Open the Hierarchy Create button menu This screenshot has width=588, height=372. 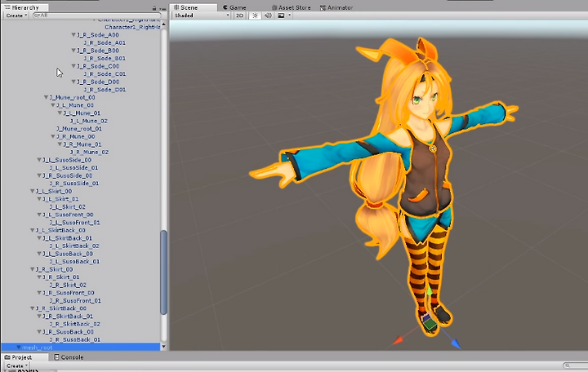pos(16,15)
